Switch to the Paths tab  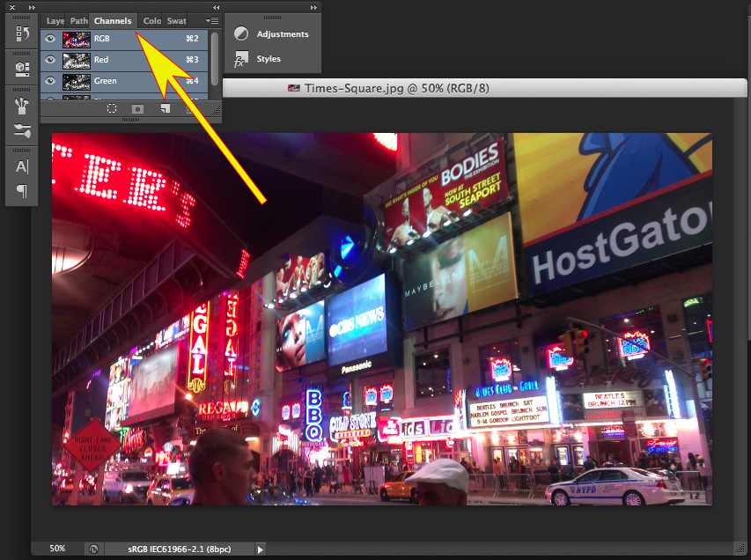[x=78, y=20]
